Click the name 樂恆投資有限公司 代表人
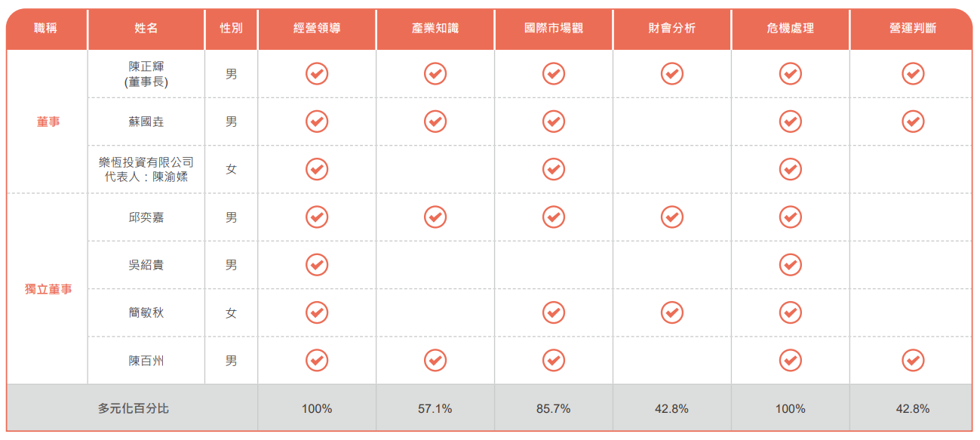Image resolution: width=980 pixels, height=440 pixels. 146,169
